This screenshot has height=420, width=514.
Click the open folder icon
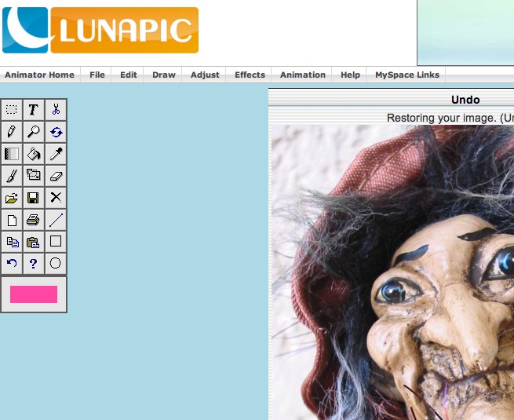click(x=12, y=198)
